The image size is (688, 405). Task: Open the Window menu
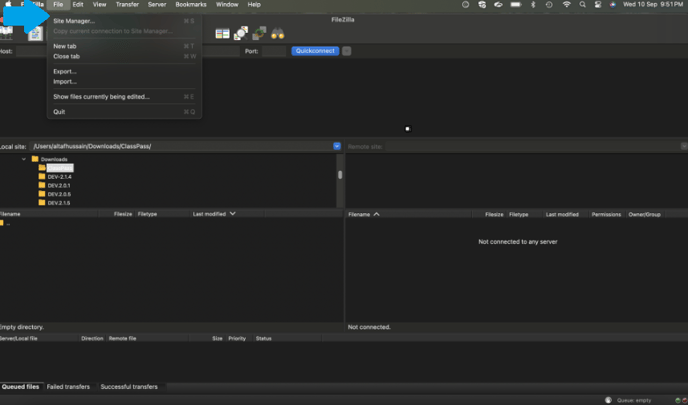[227, 4]
